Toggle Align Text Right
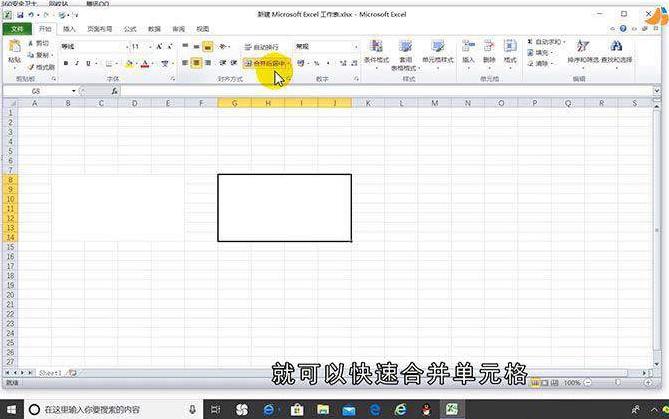The image size is (669, 419). click(x=208, y=63)
